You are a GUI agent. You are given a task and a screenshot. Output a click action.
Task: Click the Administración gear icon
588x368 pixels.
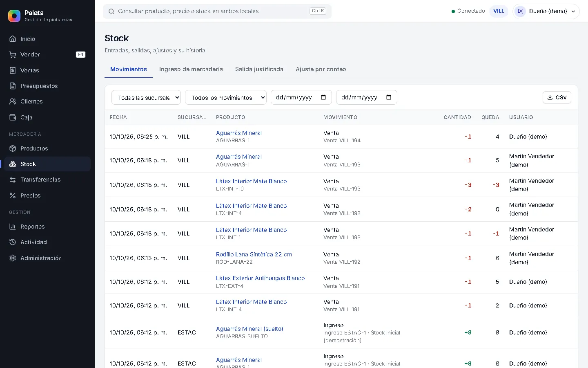(13, 258)
